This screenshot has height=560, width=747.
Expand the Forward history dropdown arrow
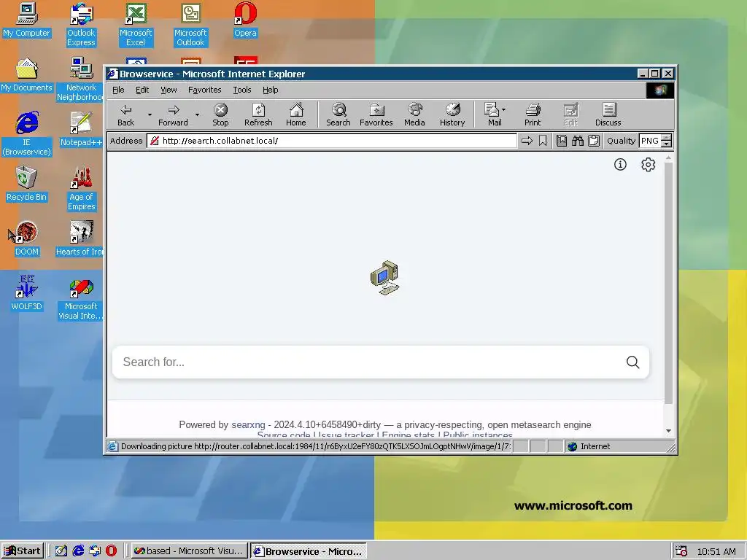tap(197, 114)
